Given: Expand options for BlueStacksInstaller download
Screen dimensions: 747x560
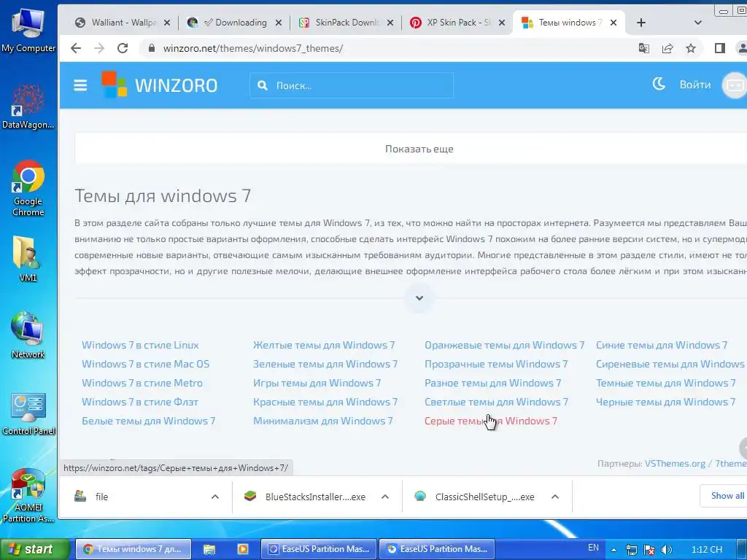Looking at the screenshot, I should (385, 497).
